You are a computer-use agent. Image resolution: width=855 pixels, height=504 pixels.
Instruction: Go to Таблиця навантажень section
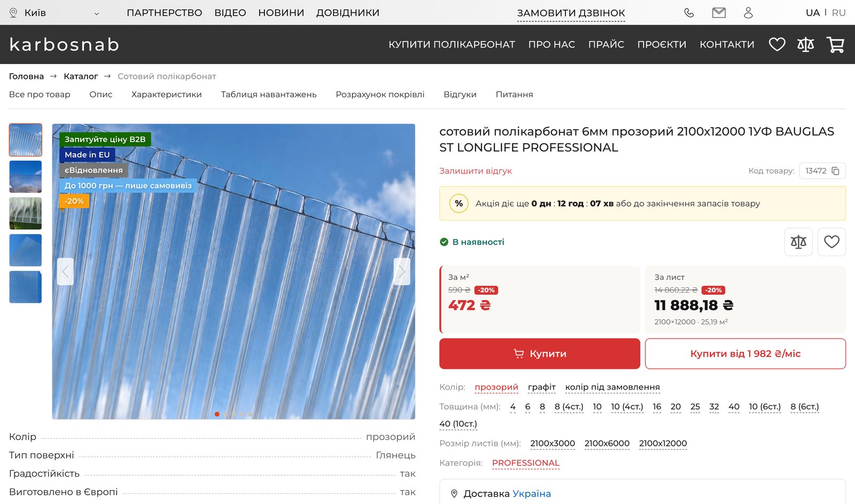point(269,94)
